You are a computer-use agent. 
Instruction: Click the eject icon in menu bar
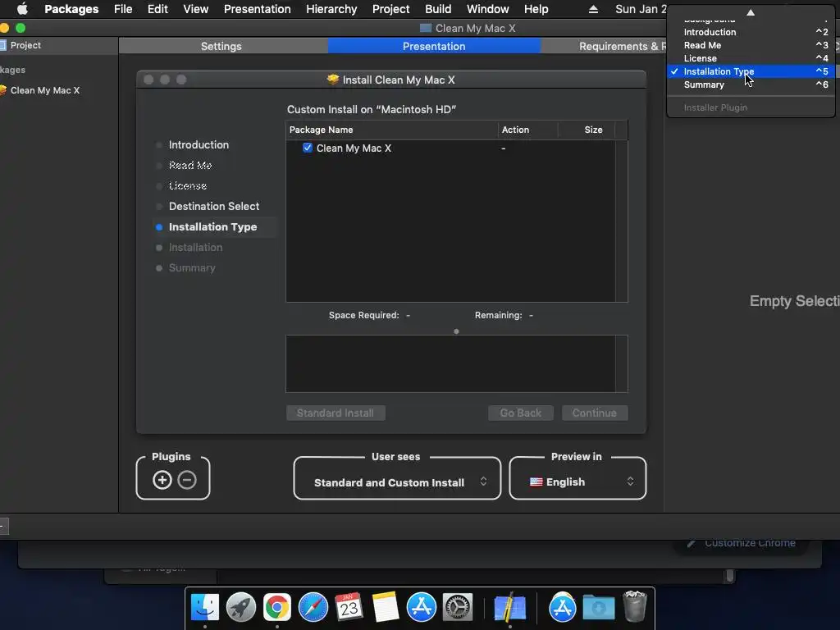point(593,9)
